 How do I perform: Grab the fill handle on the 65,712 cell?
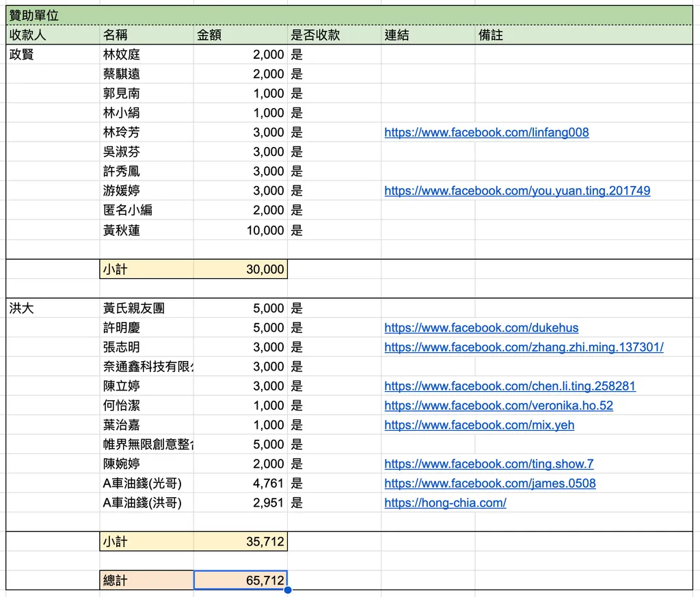[x=288, y=590]
